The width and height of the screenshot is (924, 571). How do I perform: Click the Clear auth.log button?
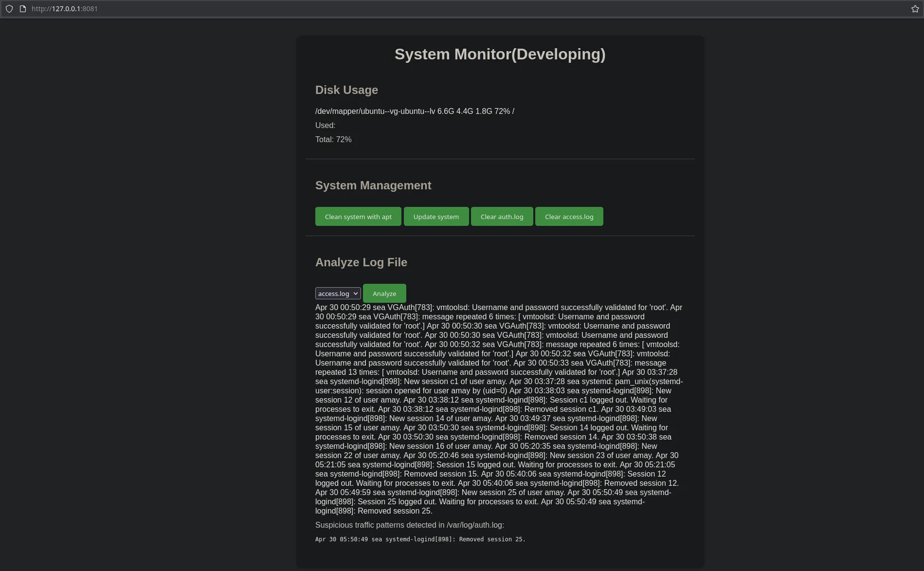[x=502, y=217]
